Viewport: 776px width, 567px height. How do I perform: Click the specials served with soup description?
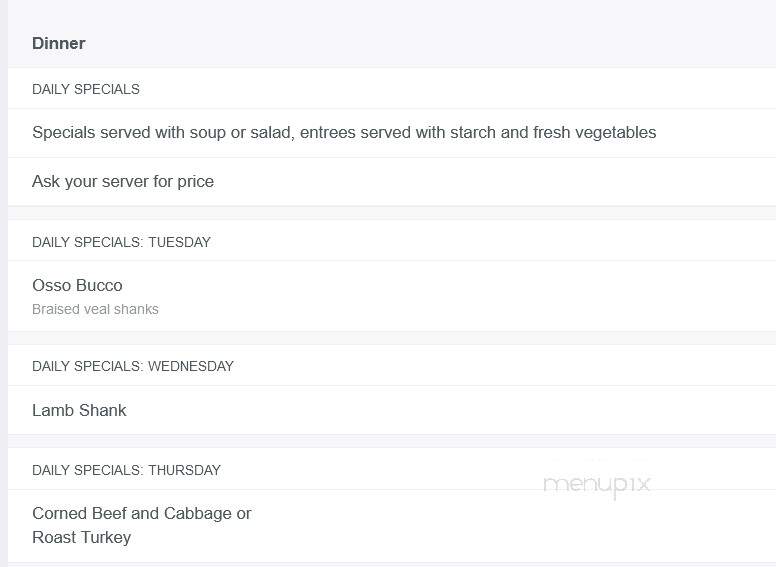(344, 133)
